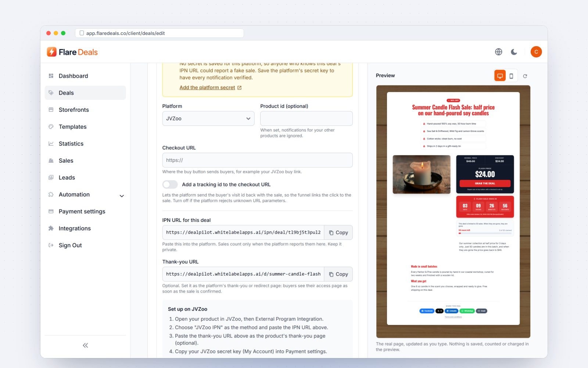Screen dimensions: 588x368
Task: Click the Leads icon in the sidebar
Action: 51,177
